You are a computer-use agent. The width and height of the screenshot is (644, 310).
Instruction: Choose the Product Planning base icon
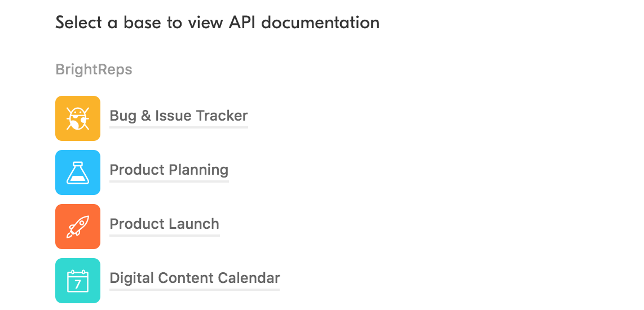point(78,172)
